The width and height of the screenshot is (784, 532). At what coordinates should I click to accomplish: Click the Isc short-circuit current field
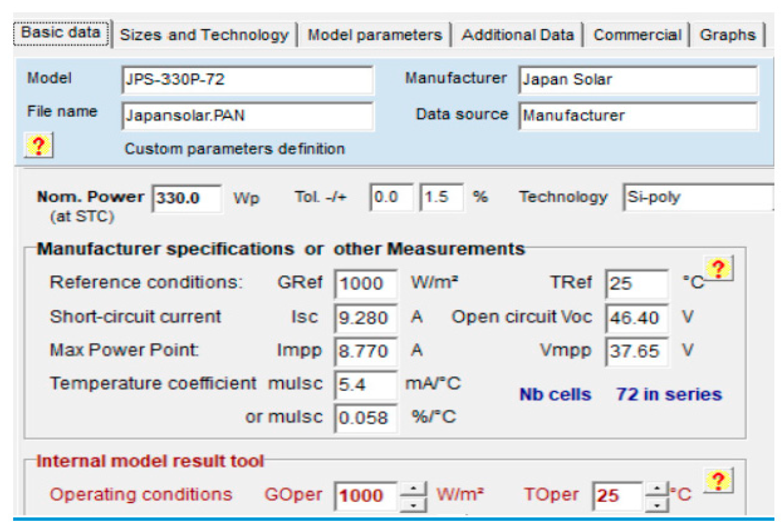pyautogui.click(x=365, y=318)
